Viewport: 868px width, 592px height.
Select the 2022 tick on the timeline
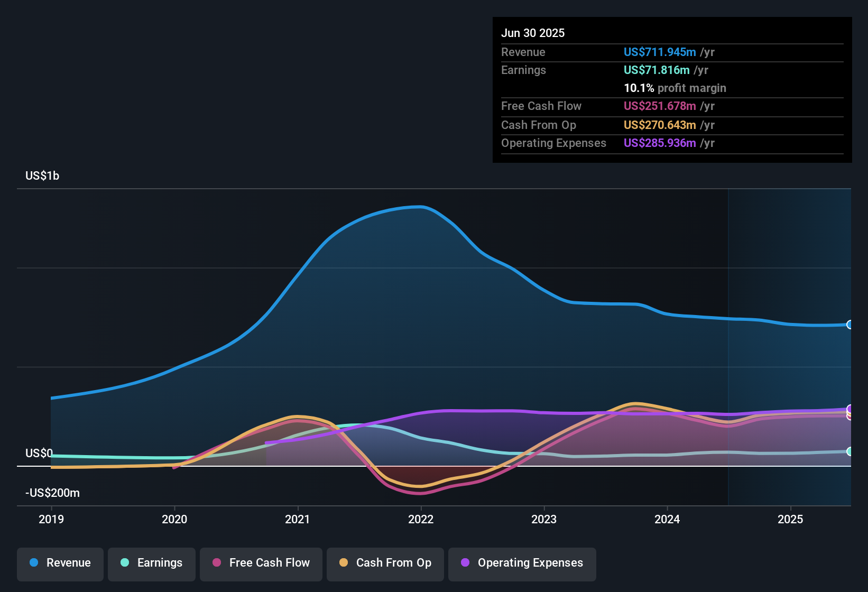click(421, 519)
